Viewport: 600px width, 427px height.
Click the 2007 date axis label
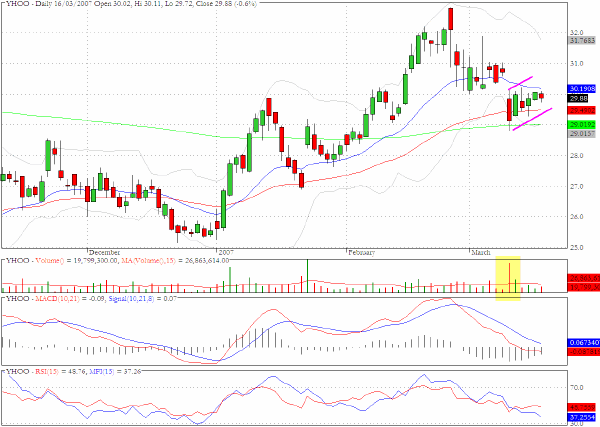tap(226, 253)
